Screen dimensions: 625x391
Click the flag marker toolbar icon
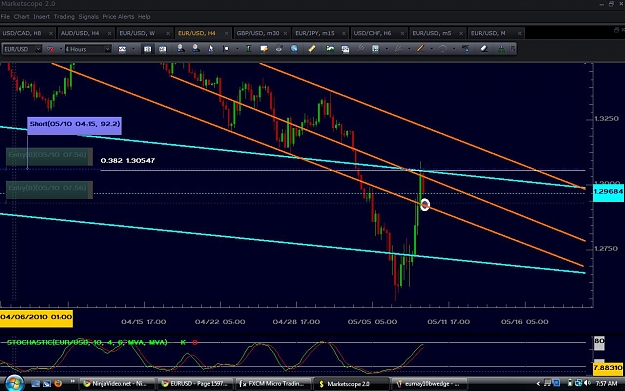(226, 49)
